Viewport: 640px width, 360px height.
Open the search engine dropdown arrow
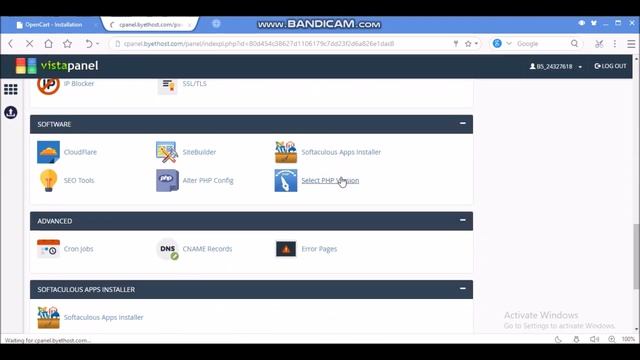pyautogui.click(x=509, y=43)
